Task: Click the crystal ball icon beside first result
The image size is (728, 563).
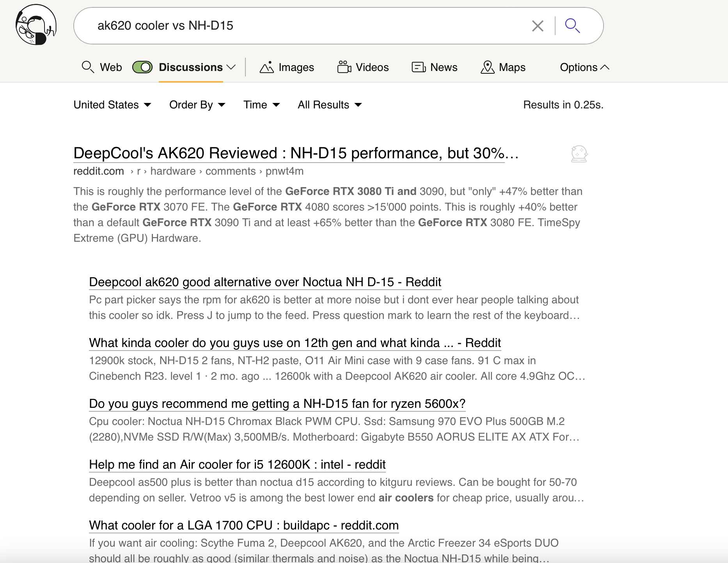Action: click(579, 154)
